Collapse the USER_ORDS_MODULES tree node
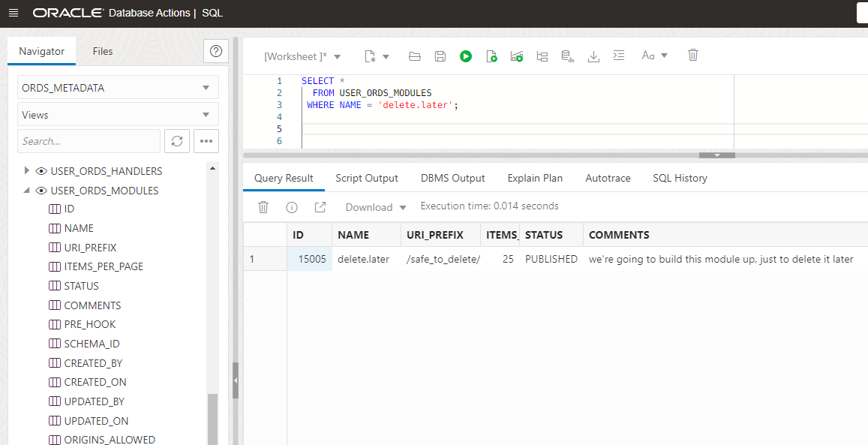 [x=28, y=191]
